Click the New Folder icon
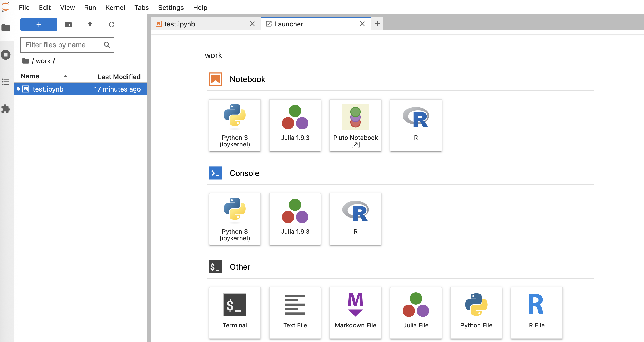This screenshot has height=342, width=644. tap(69, 25)
